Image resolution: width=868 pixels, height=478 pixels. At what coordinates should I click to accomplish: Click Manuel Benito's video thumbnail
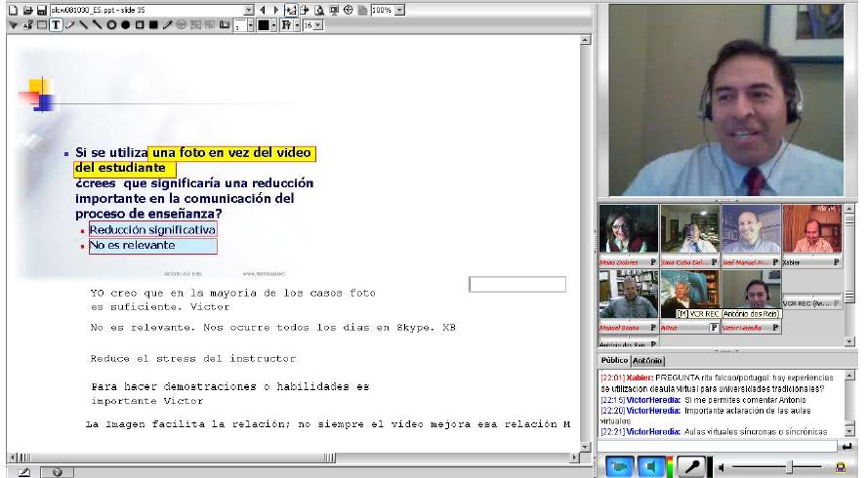[629, 295]
